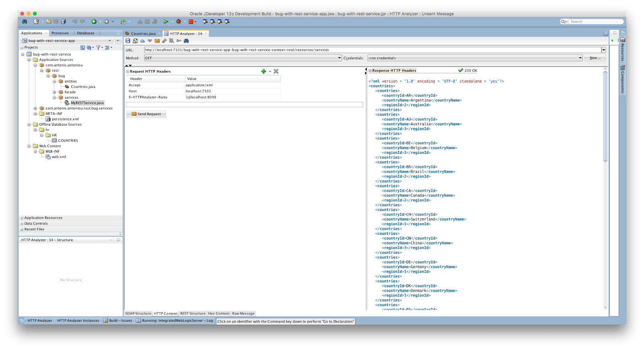Click the grey Forward navigation arrow
The image size is (644, 350).
(x=106, y=22)
